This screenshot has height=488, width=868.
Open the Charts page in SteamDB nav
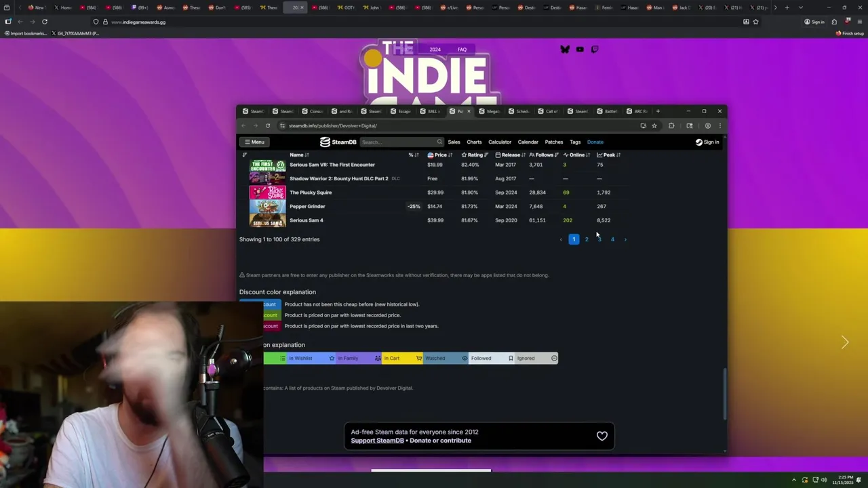point(474,142)
